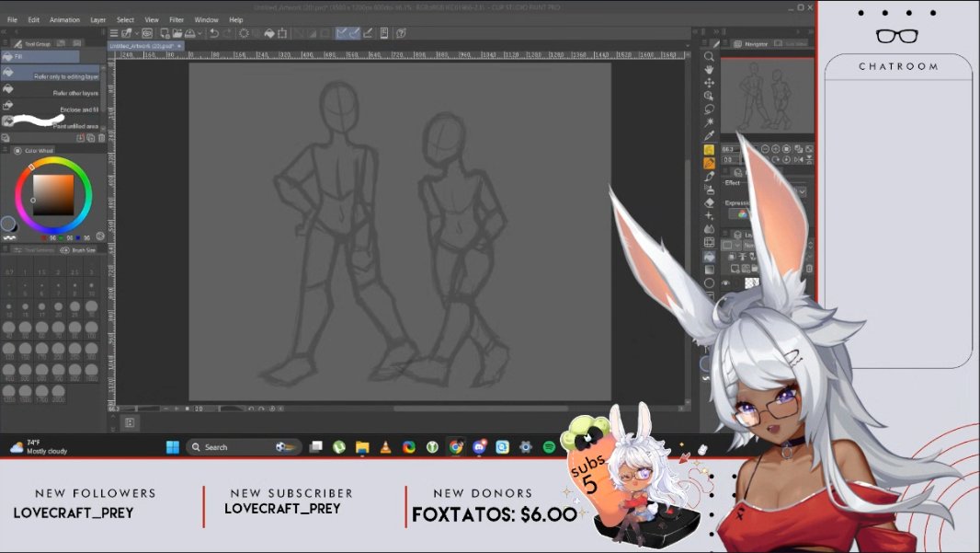Click the Navigator zoom in plus icon
Viewport: 980px width, 553px height.
pyautogui.click(x=776, y=149)
